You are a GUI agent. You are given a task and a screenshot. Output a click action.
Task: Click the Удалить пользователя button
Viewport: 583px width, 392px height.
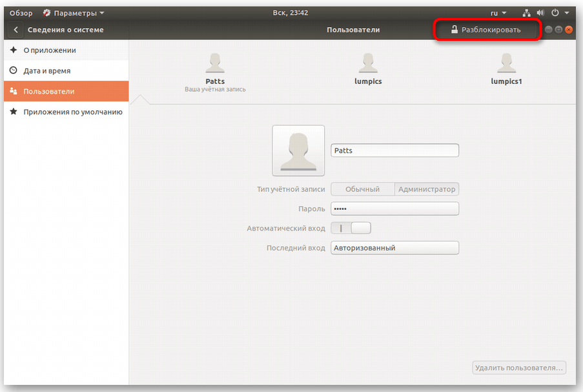tap(519, 368)
